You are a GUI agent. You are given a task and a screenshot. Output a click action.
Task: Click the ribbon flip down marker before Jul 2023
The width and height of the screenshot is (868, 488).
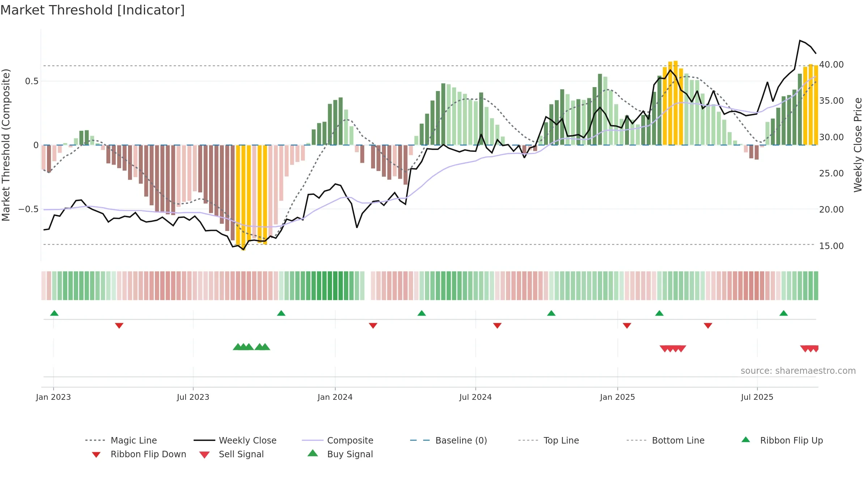[119, 325]
